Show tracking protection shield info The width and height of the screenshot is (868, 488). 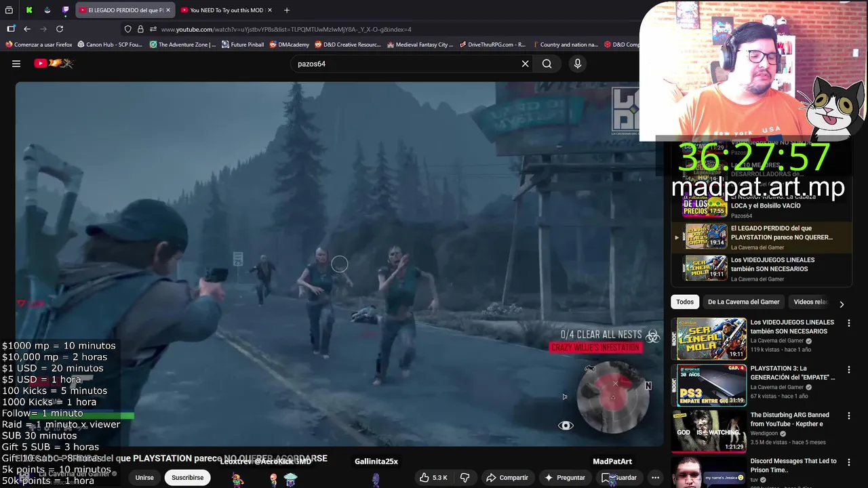127,29
